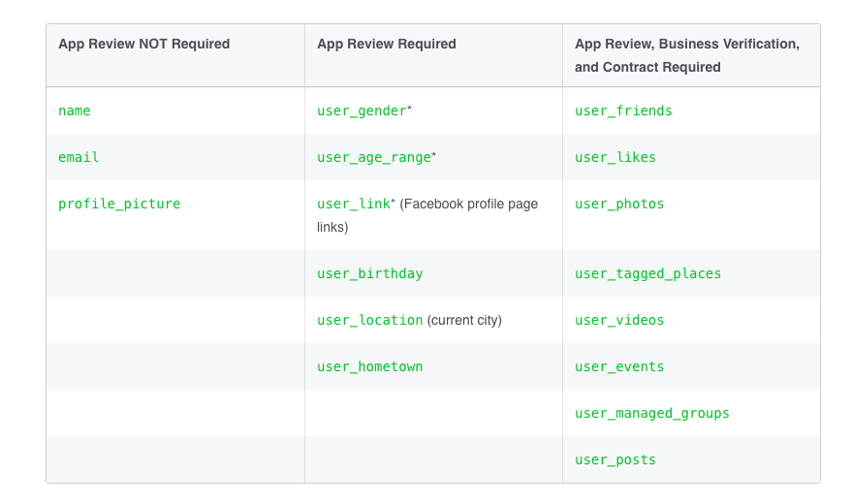Select the user_gender permission link
Viewport: 852px width, 504px height.
click(x=362, y=110)
